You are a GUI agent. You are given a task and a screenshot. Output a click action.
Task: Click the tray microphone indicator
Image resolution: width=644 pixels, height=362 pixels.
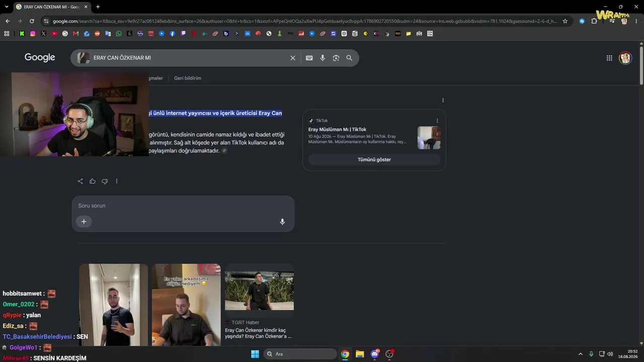tap(591, 354)
